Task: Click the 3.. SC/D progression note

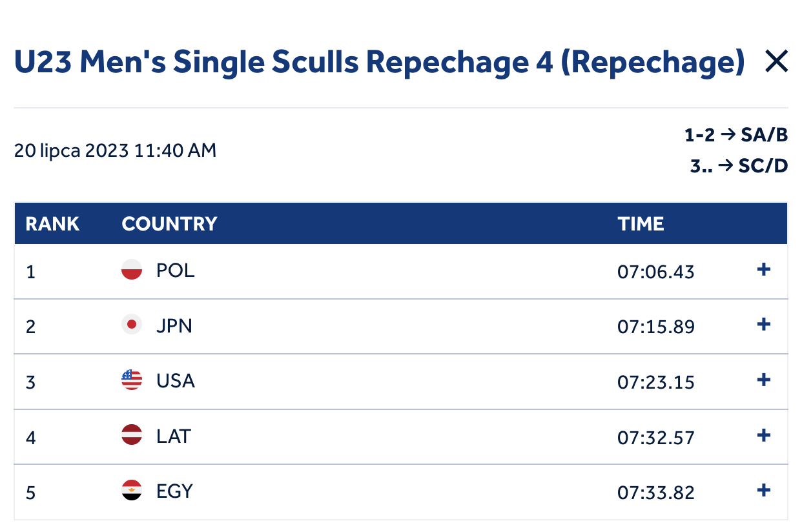Action: tap(739, 166)
